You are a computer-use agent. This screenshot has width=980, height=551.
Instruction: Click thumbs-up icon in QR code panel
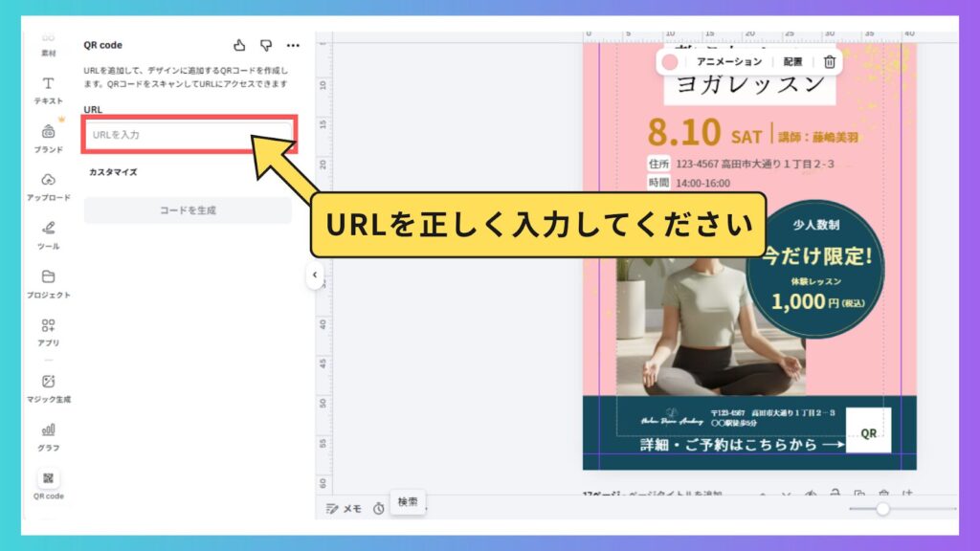239,45
